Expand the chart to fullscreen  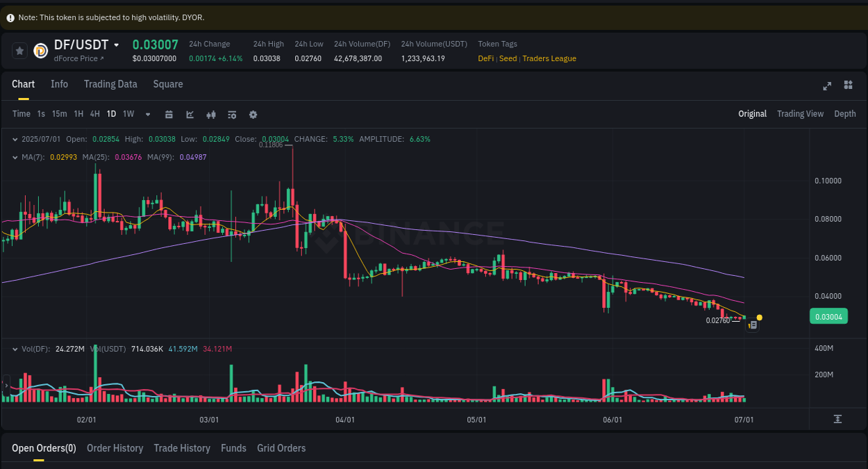click(827, 85)
